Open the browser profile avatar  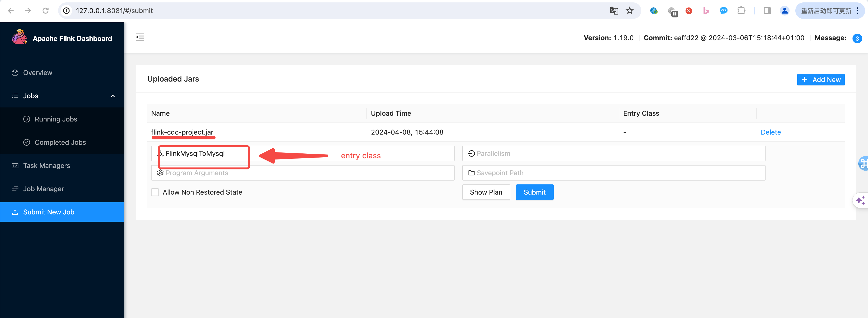coord(784,11)
